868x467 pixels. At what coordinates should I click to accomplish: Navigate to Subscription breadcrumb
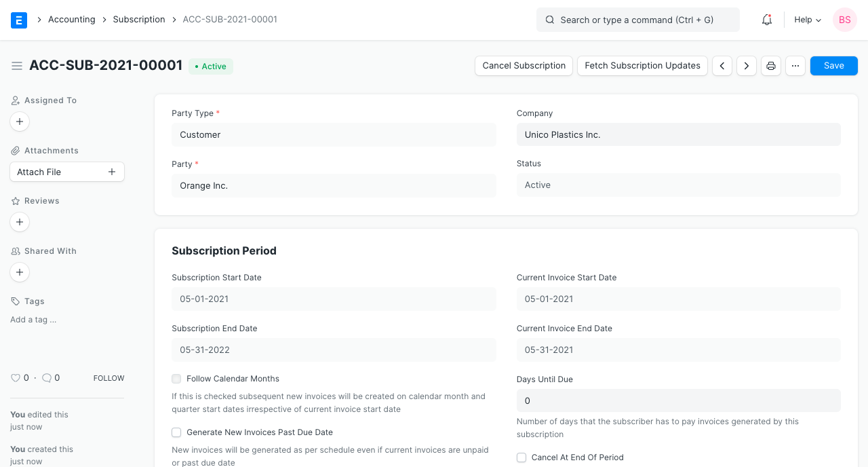pos(139,20)
